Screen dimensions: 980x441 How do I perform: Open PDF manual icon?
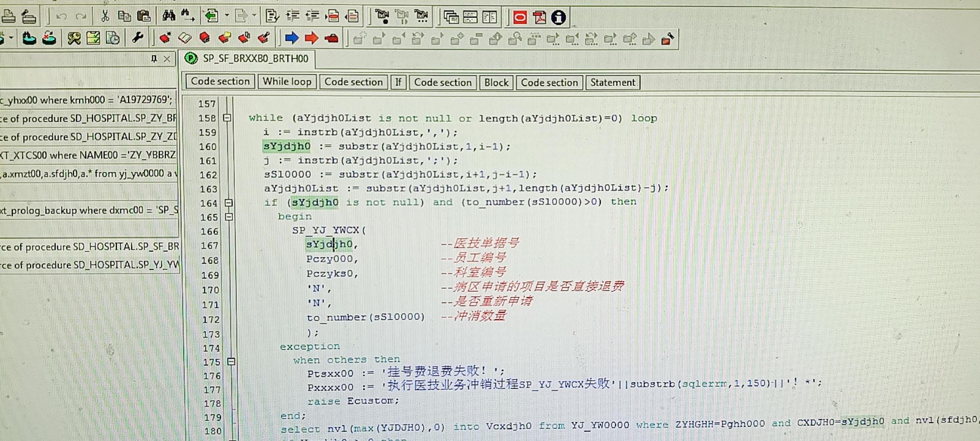[x=539, y=18]
